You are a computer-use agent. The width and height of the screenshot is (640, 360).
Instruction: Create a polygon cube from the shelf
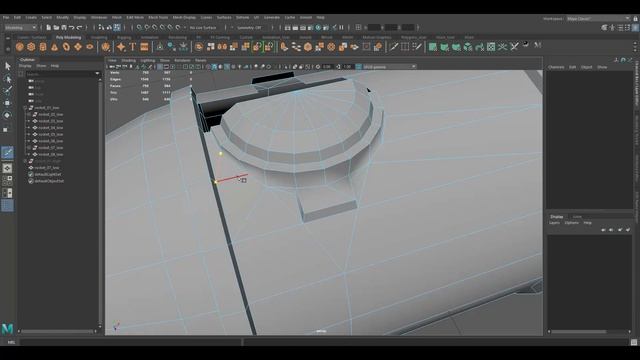coord(31,47)
